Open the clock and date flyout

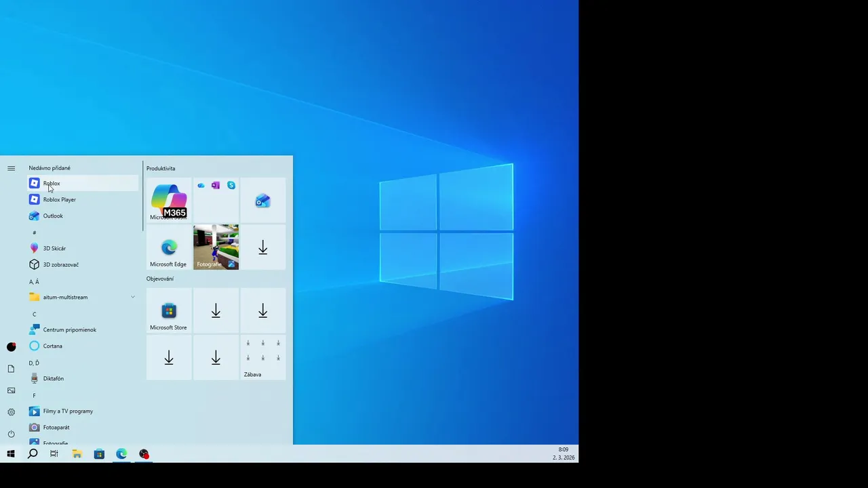point(564,454)
